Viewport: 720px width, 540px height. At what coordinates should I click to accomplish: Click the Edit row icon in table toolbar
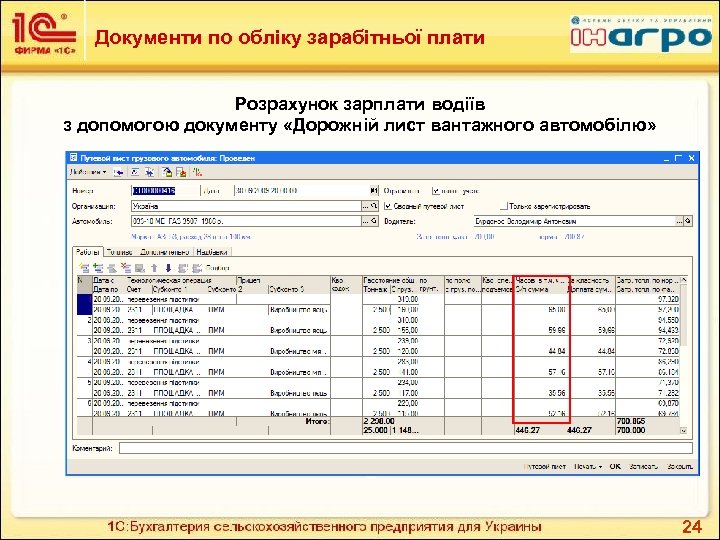click(x=112, y=268)
